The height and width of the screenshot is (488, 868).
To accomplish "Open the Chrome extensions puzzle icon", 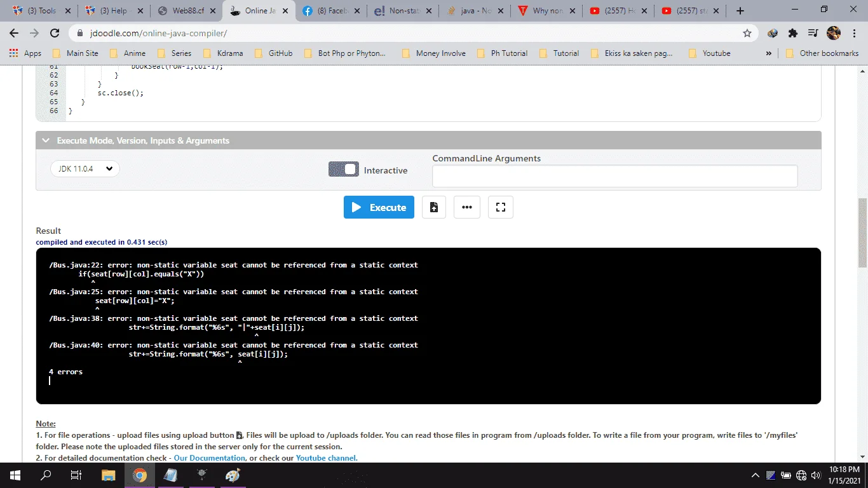I will click(x=792, y=33).
